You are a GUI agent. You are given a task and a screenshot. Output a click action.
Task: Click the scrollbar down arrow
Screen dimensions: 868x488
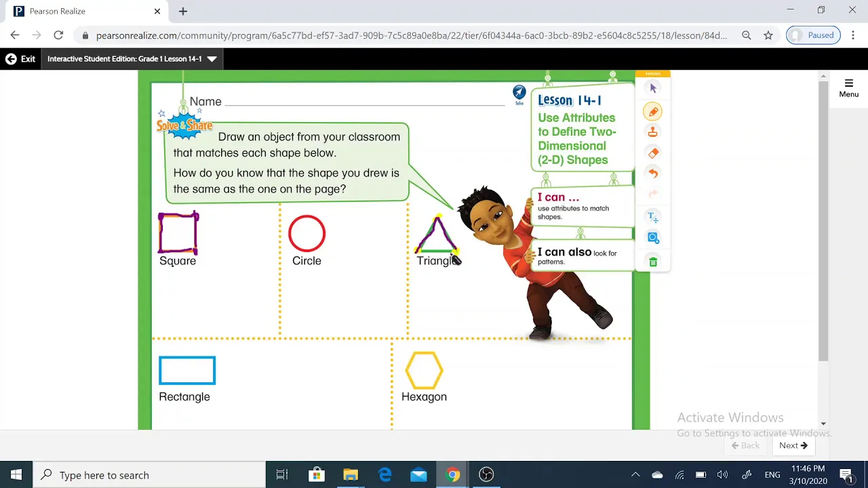[823, 424]
